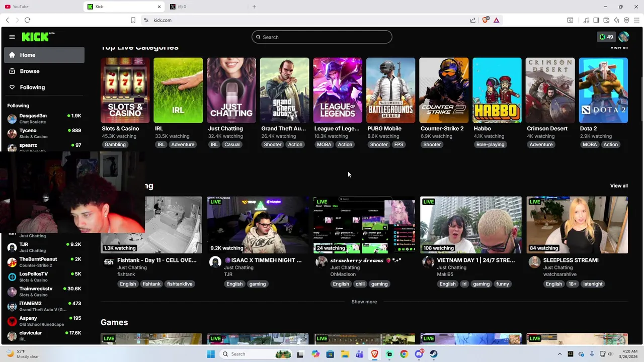
Task: Click the 18+ tag on Sleepless Stream
Action: coord(573,284)
